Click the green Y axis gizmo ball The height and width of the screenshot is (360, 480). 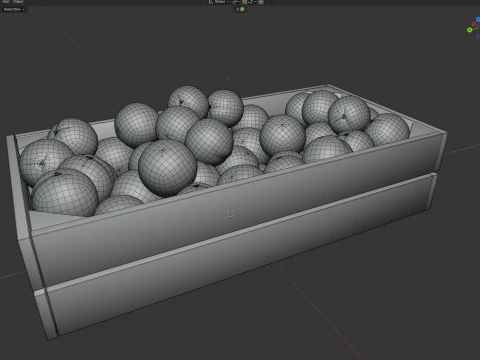470,30
